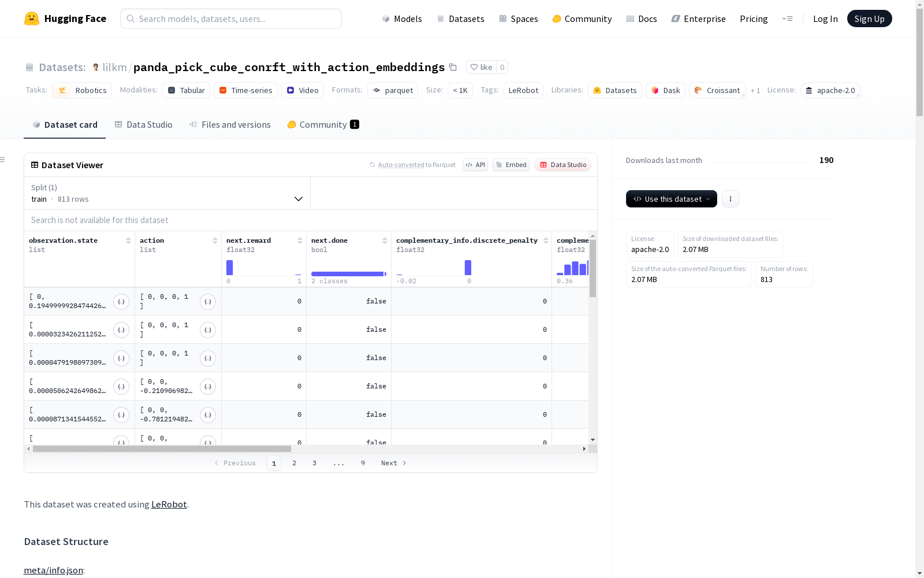
Task: Show the +1 more libraries
Action: coord(755,90)
